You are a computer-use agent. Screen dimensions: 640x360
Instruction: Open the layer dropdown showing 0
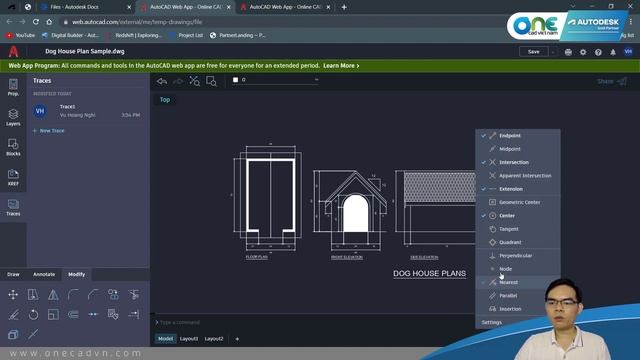tap(275, 80)
